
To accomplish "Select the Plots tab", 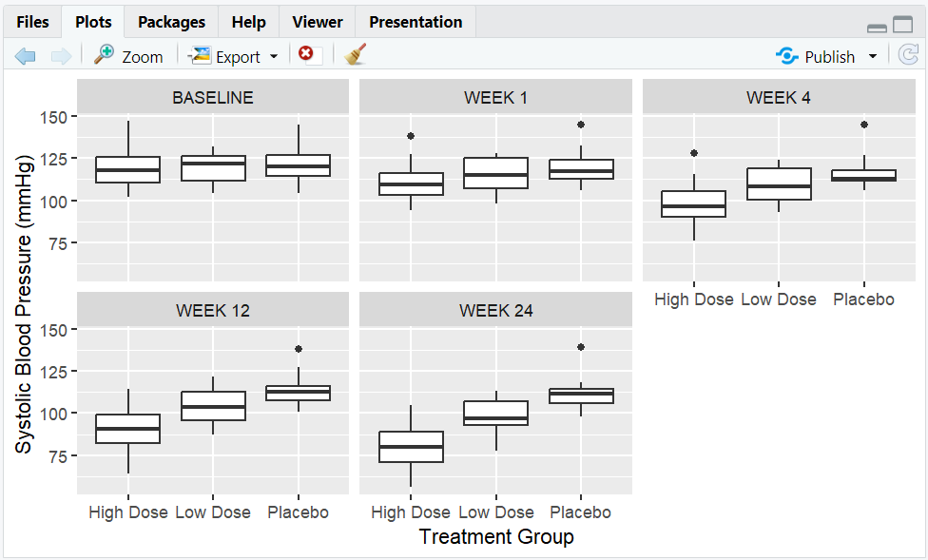I will (92, 21).
